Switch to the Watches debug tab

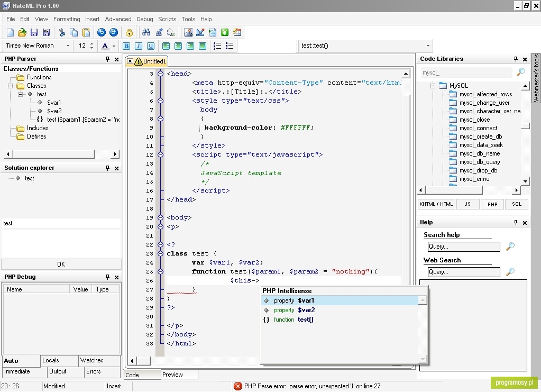pos(99,360)
